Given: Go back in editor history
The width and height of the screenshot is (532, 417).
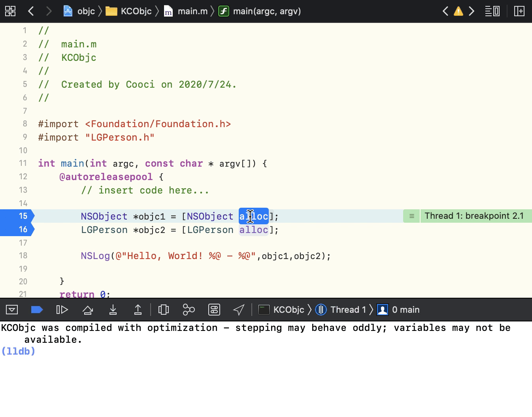Looking at the screenshot, I should (31, 11).
